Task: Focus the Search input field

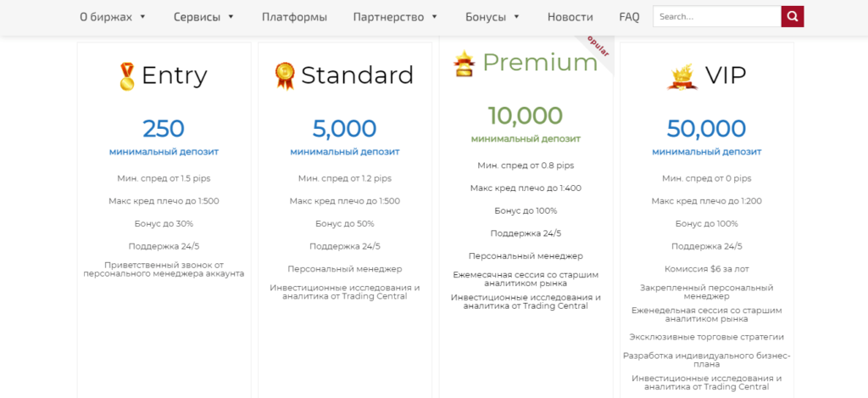Action: click(717, 17)
